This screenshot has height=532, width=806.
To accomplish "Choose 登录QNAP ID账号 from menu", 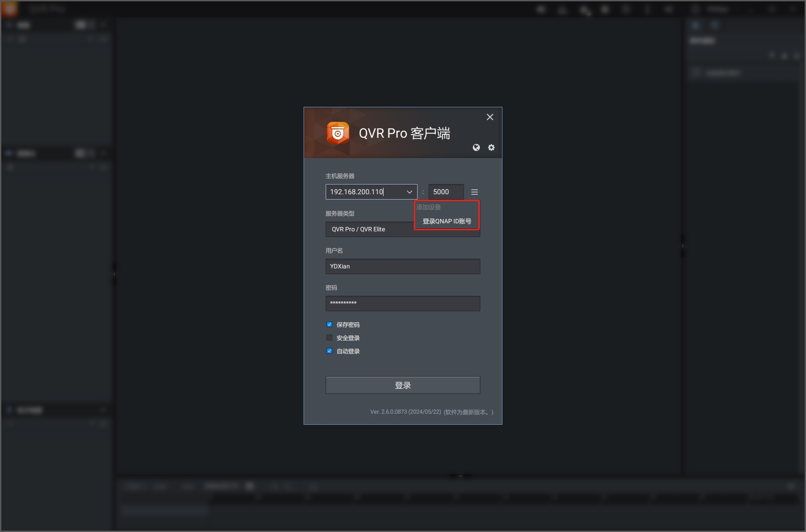I will (447, 221).
